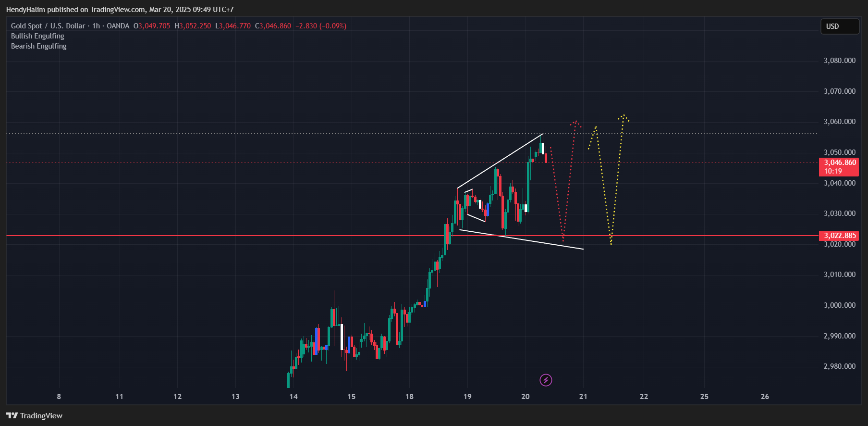Click date label 8 on time axis
Image resolution: width=868 pixels, height=426 pixels.
pyautogui.click(x=59, y=397)
